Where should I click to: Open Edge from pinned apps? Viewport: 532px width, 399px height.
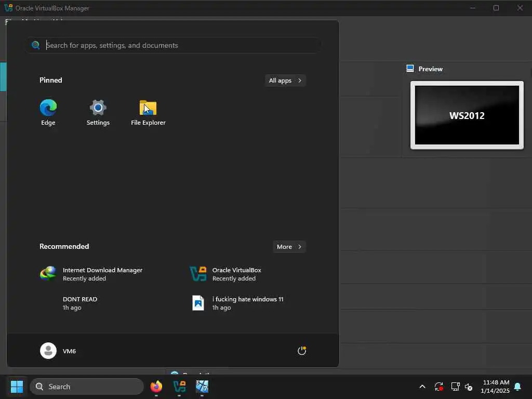click(48, 112)
